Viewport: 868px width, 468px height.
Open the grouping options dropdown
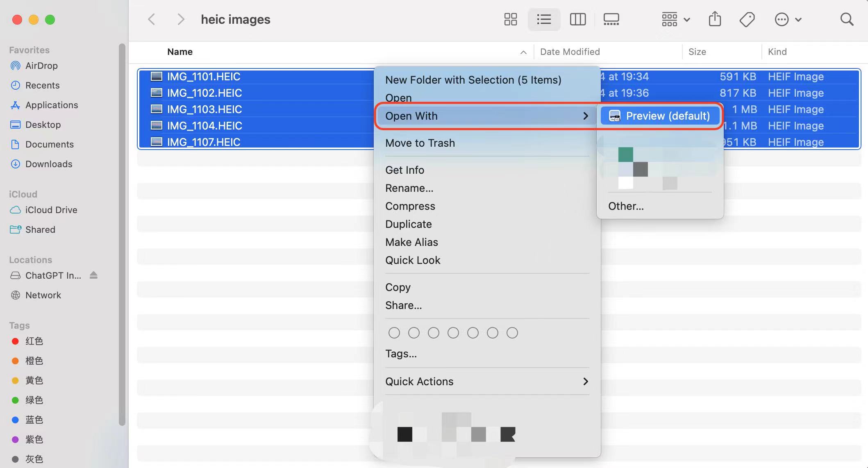click(x=674, y=19)
